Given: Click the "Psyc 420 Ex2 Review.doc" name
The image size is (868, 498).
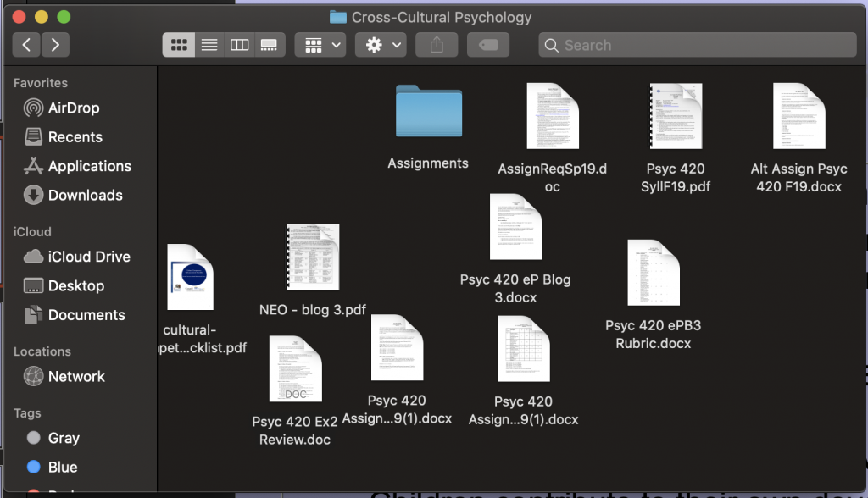Looking at the screenshot, I should point(295,430).
